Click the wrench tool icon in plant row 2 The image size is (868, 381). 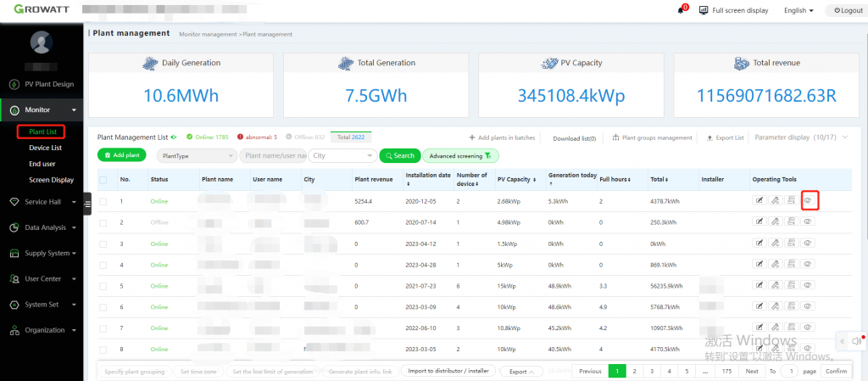pyautogui.click(x=776, y=221)
